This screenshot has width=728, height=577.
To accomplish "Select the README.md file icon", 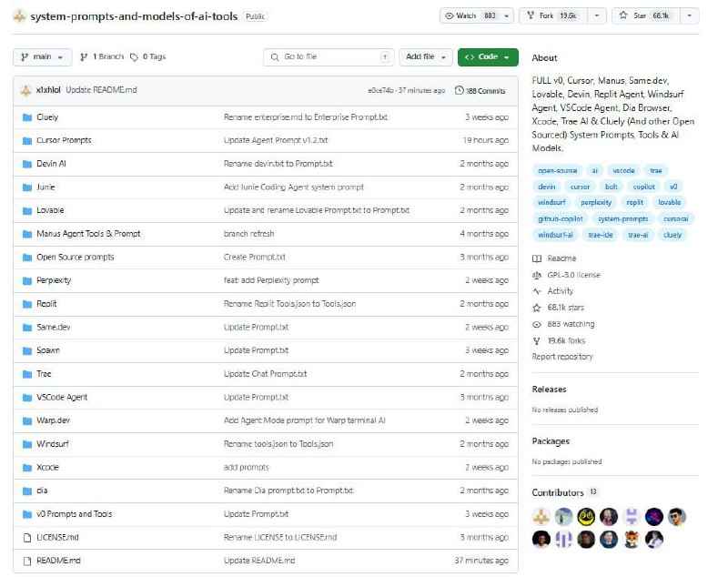I will click(x=27, y=561).
